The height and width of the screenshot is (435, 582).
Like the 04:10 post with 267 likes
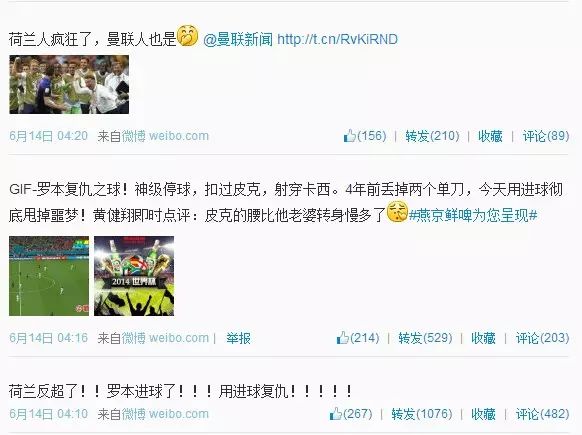(x=351, y=413)
